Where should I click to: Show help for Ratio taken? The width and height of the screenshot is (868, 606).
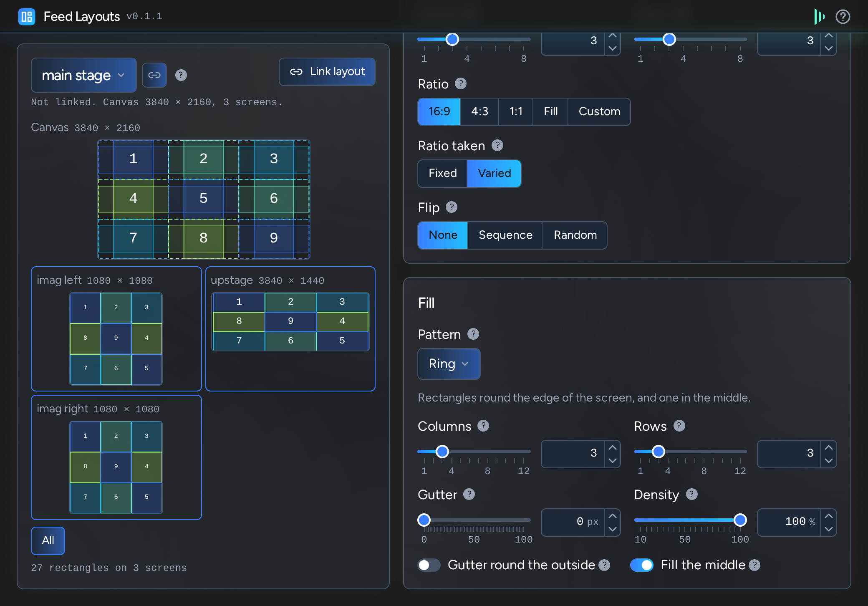[x=497, y=145]
